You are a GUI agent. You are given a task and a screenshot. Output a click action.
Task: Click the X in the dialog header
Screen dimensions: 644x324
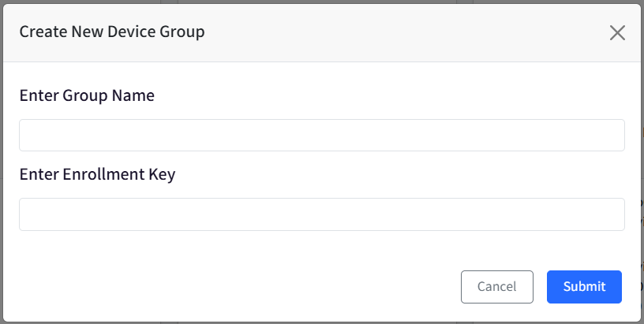click(617, 33)
